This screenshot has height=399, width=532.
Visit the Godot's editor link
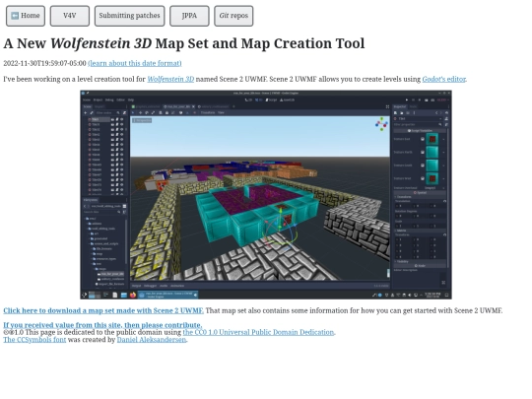point(444,79)
